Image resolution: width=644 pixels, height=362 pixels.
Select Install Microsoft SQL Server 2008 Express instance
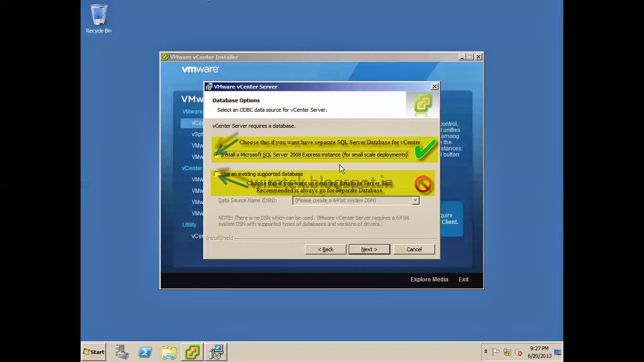[216, 155]
